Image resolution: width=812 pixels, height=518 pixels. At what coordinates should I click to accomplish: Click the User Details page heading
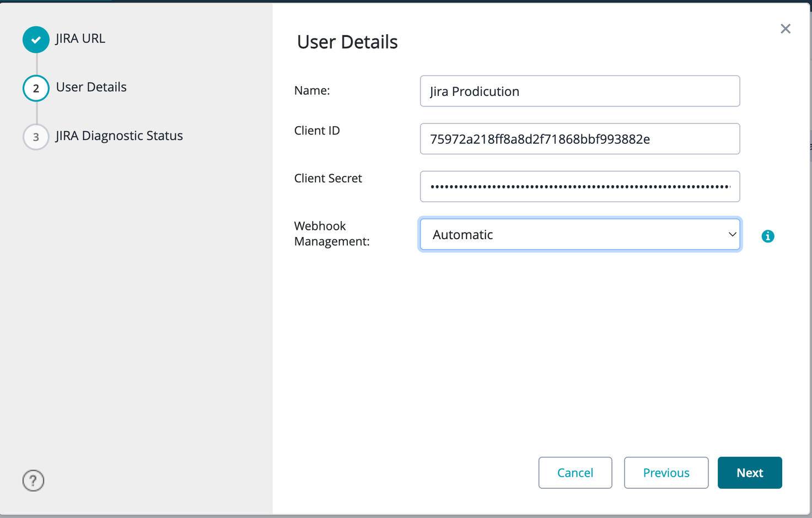347,42
